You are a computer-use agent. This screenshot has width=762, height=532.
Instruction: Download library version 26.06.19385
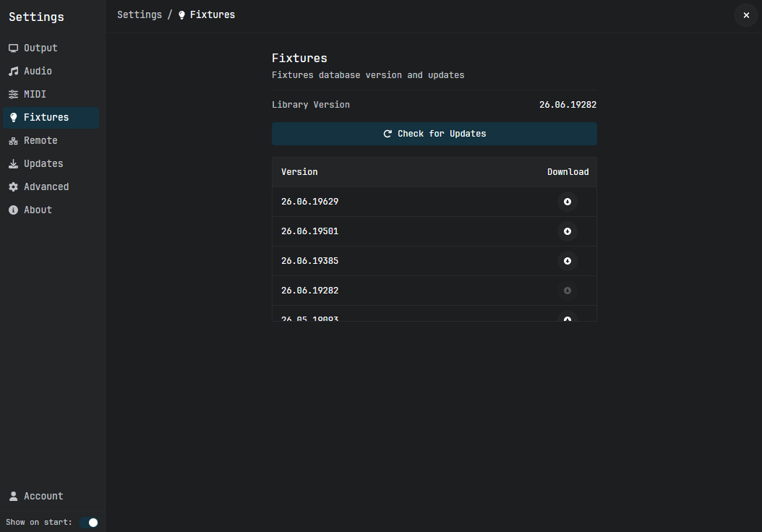(x=567, y=261)
